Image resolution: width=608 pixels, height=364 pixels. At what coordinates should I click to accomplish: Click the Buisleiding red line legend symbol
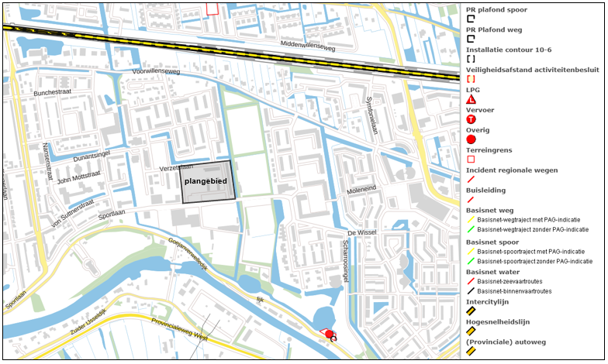[471, 200]
